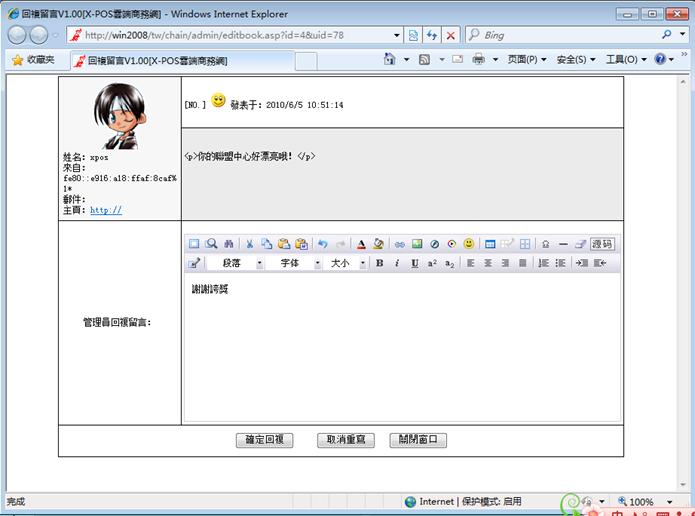Toggle Bold formatting in the editor
The width and height of the screenshot is (695, 516).
pos(379,263)
